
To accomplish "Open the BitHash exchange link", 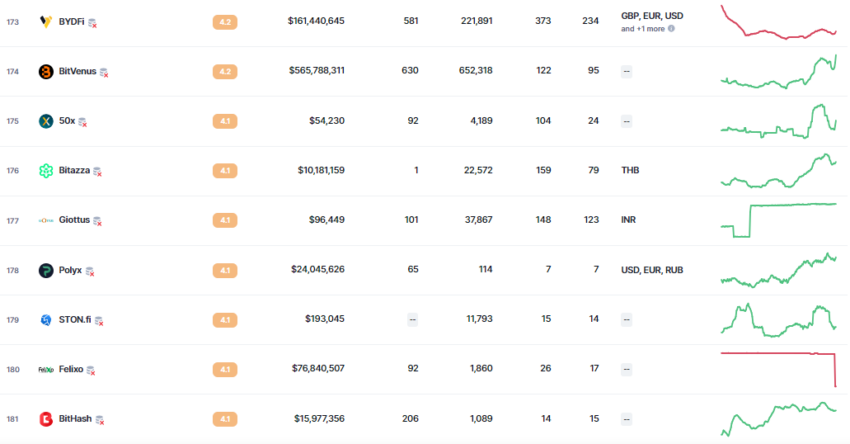I will (x=75, y=419).
